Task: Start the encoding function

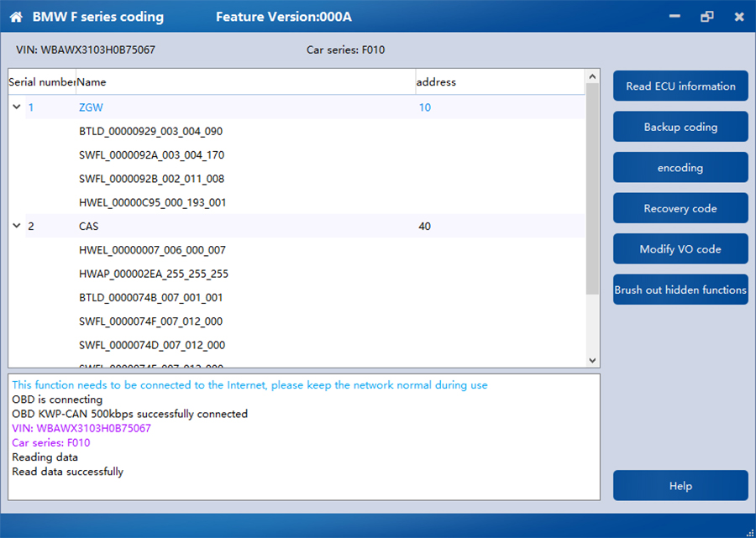Action: click(680, 168)
